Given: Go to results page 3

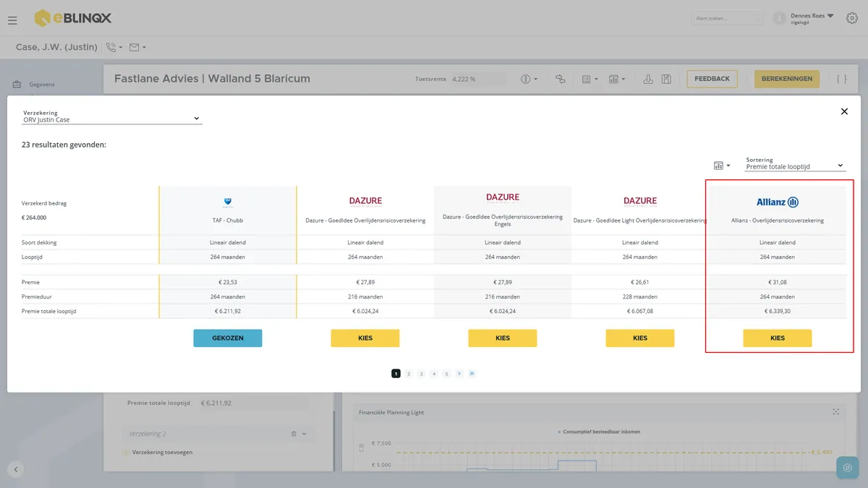Looking at the screenshot, I should (x=421, y=374).
